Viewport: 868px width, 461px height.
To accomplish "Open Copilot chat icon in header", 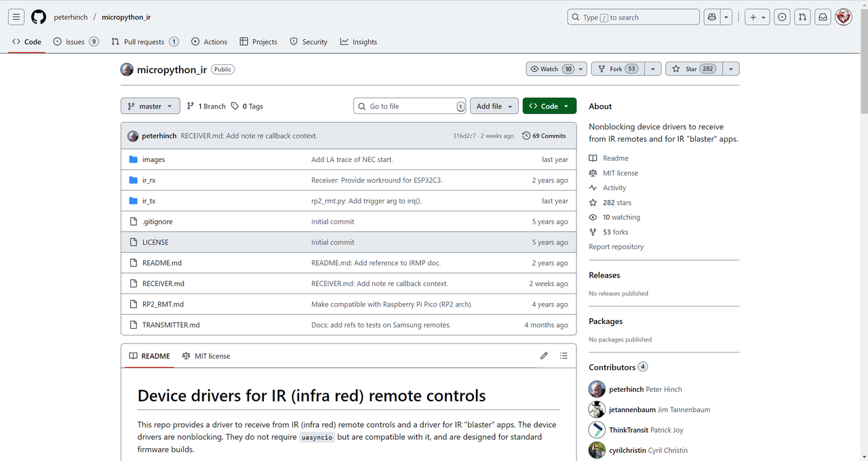I will pyautogui.click(x=711, y=17).
